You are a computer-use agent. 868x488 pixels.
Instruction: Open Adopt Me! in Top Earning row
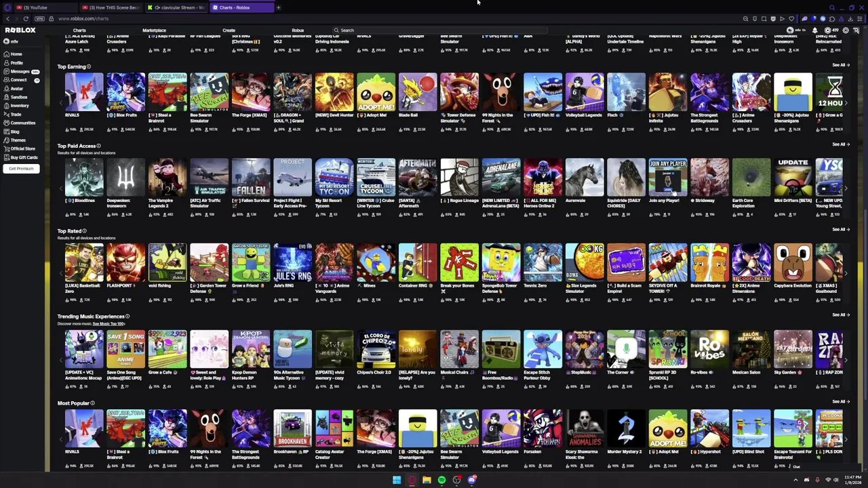coord(376,92)
